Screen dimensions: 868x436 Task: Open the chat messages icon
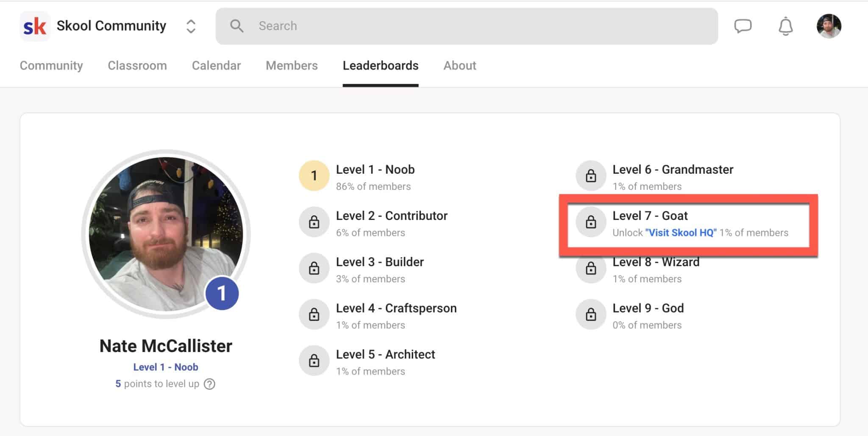click(x=743, y=26)
